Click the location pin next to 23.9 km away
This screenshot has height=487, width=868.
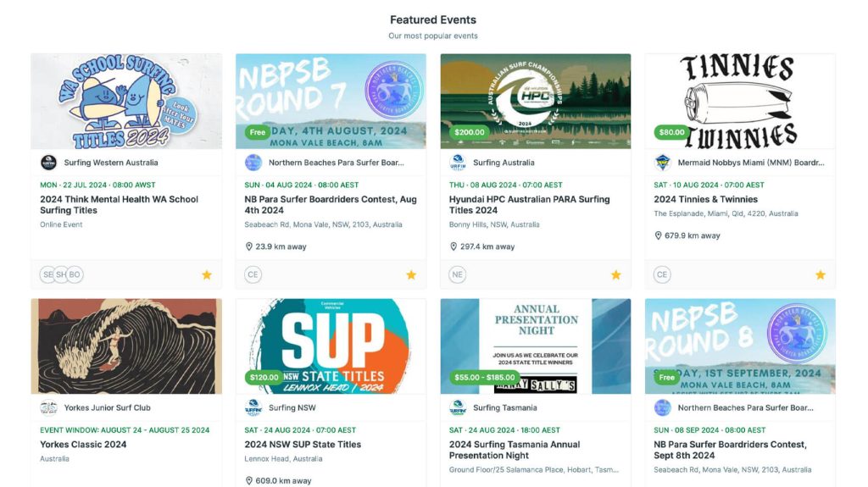[248, 246]
